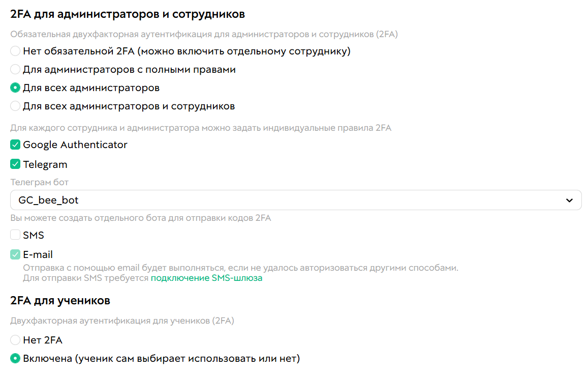The image size is (588, 373).
Task: Click the "2FA для администраторов и сотрудников" heading
Action: click(128, 14)
